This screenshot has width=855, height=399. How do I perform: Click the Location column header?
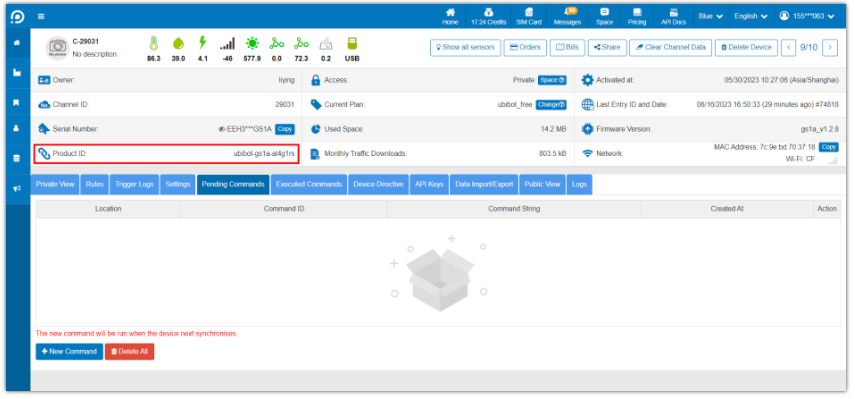pos(108,209)
